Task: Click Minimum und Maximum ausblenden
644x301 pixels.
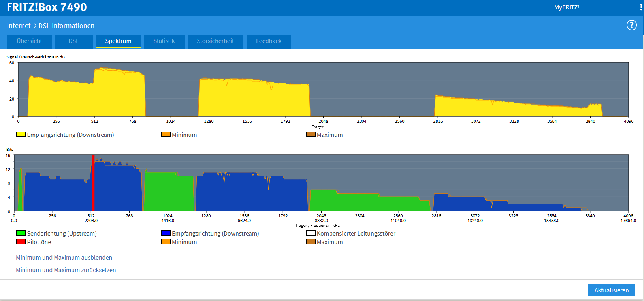Action: pyautogui.click(x=64, y=258)
